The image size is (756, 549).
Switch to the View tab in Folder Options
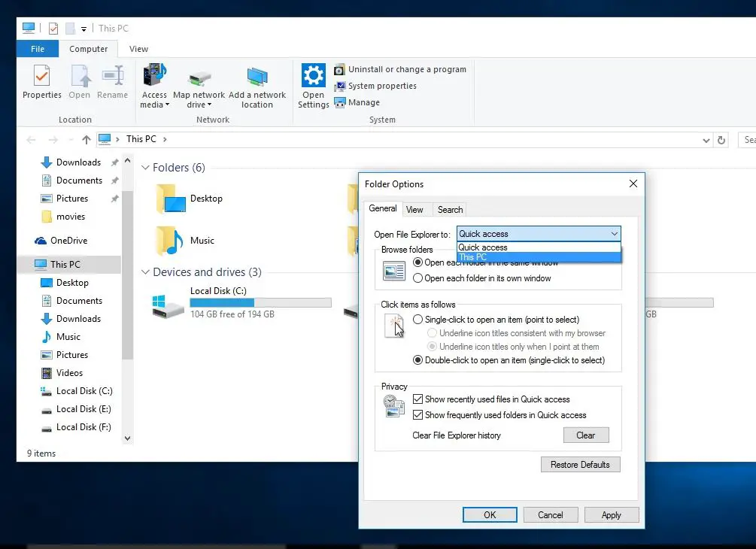point(414,210)
